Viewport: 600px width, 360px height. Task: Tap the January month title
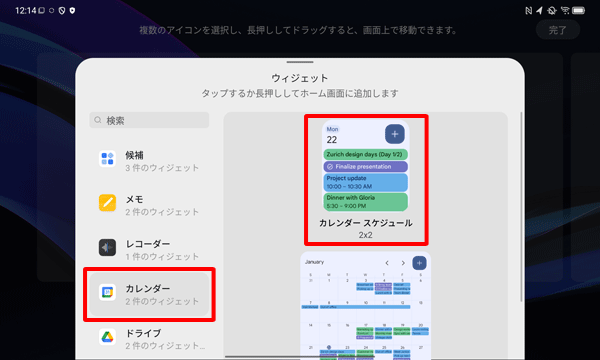point(315,262)
